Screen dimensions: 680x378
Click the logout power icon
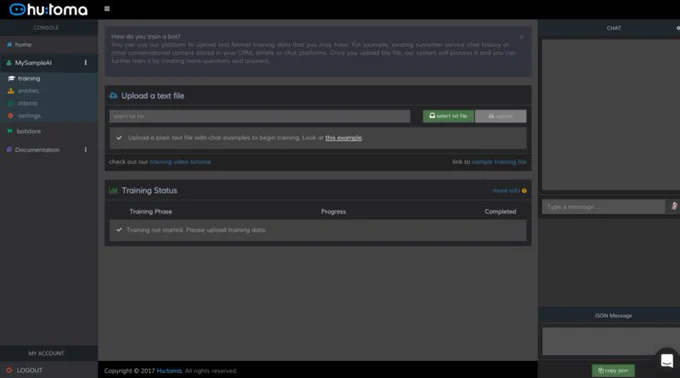9,370
